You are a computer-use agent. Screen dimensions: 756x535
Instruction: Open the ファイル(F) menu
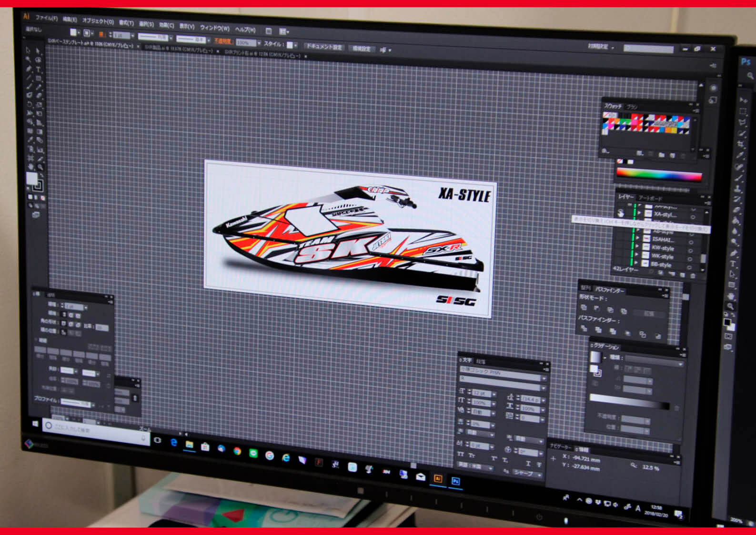[46, 18]
